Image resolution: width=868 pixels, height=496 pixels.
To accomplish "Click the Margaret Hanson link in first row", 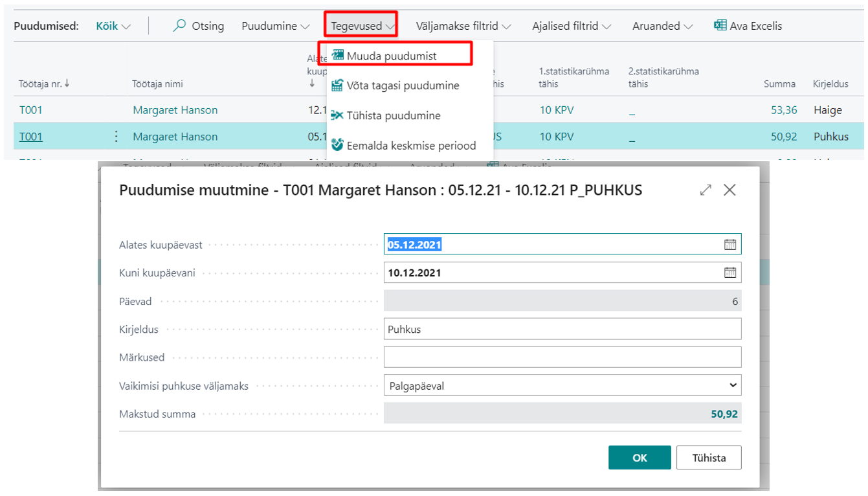I will click(x=175, y=110).
